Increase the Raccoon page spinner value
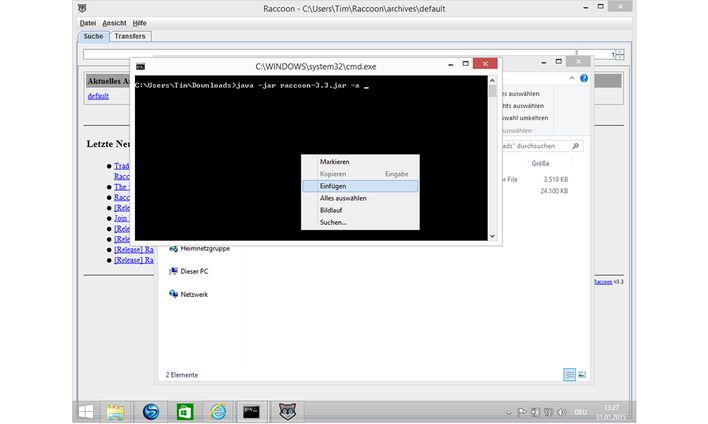The width and height of the screenshot is (708, 424). pos(620,52)
